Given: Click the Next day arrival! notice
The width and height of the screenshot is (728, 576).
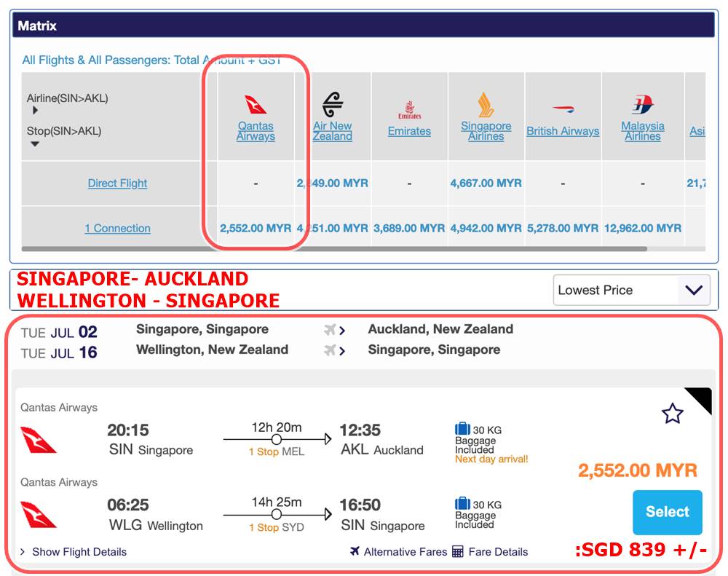Looking at the screenshot, I should [491, 459].
